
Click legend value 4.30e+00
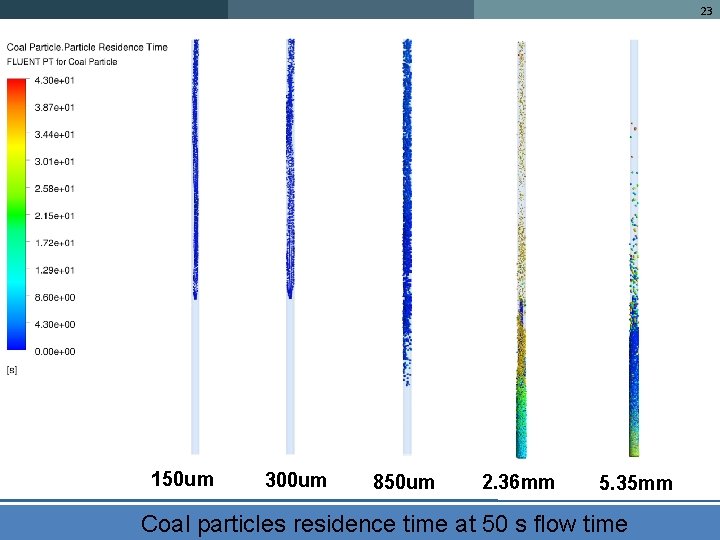(55, 325)
